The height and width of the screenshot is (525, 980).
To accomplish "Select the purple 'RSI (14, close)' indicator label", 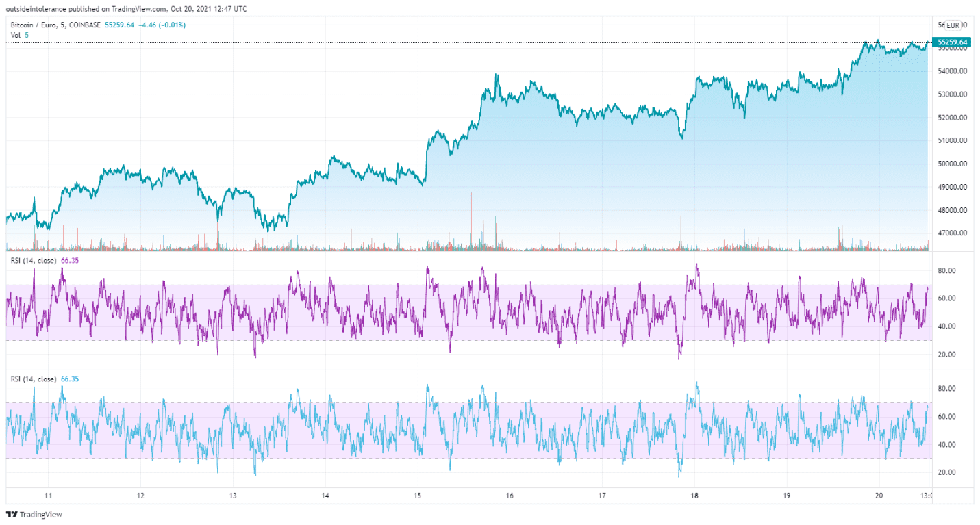I will (x=34, y=261).
